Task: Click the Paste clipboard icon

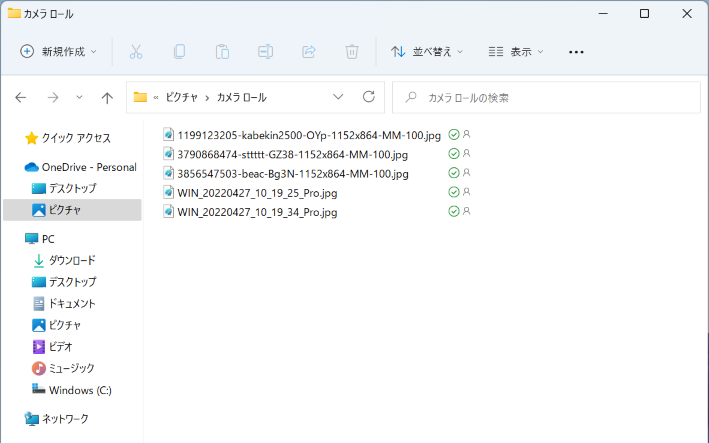Action: click(222, 52)
